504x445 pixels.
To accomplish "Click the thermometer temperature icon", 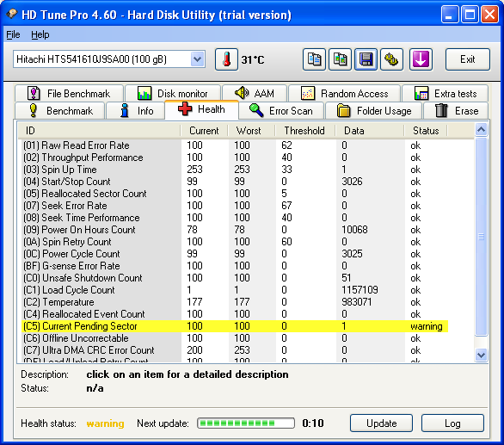I will (226, 59).
